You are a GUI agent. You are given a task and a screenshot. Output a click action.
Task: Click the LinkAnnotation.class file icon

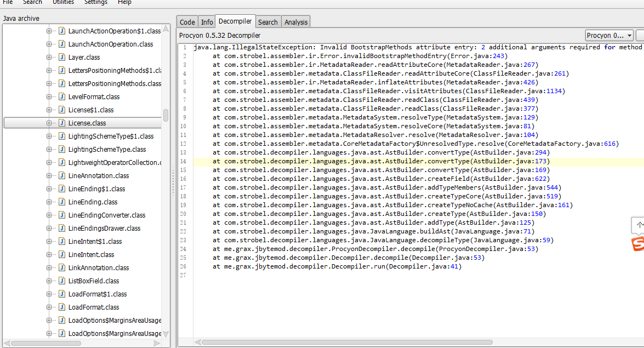62,267
